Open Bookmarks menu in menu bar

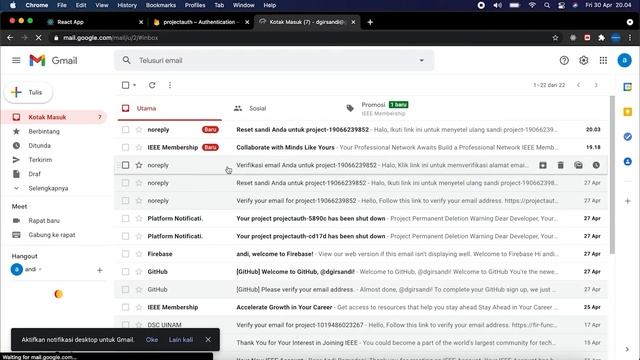(160, 5)
